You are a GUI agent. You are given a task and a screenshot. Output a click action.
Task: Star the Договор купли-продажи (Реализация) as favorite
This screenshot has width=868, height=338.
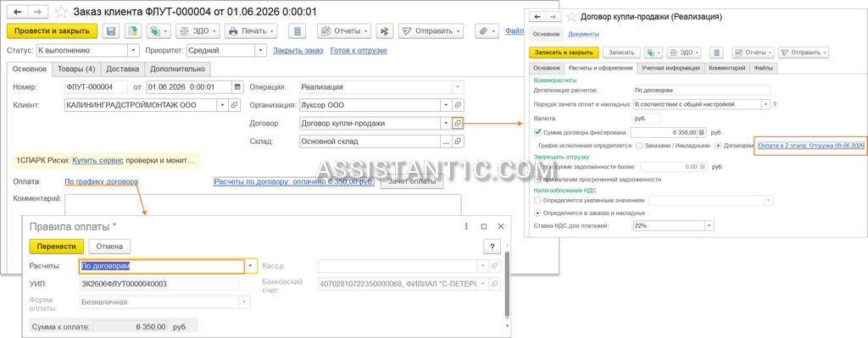click(571, 17)
